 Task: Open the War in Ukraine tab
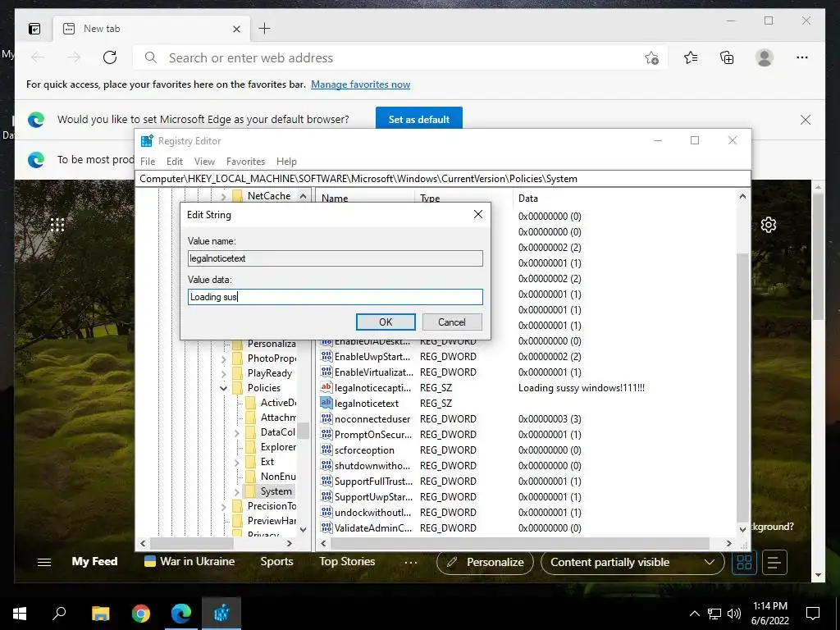189,561
